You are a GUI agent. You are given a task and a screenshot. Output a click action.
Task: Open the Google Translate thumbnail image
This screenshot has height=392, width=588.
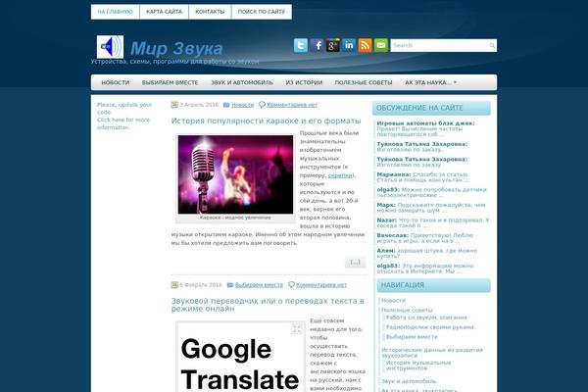[x=240, y=357]
